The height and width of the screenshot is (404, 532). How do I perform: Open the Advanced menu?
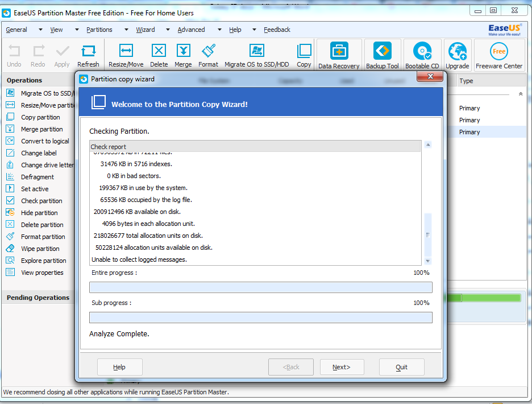tap(191, 30)
